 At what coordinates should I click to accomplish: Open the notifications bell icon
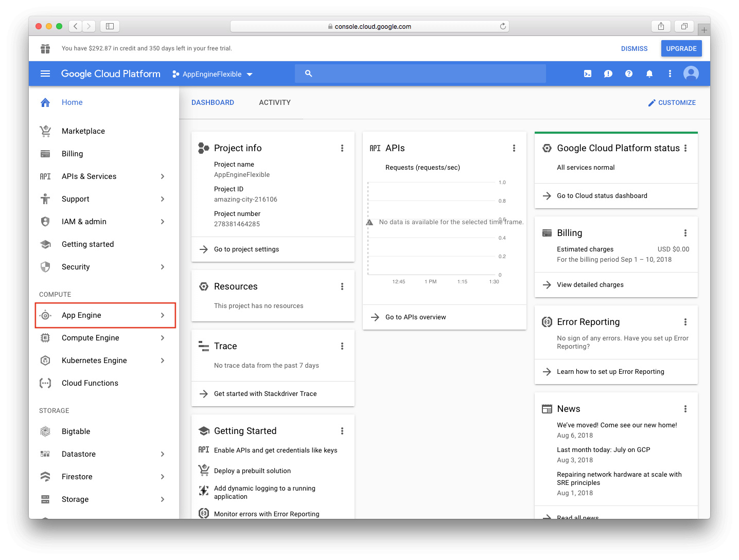click(x=649, y=74)
